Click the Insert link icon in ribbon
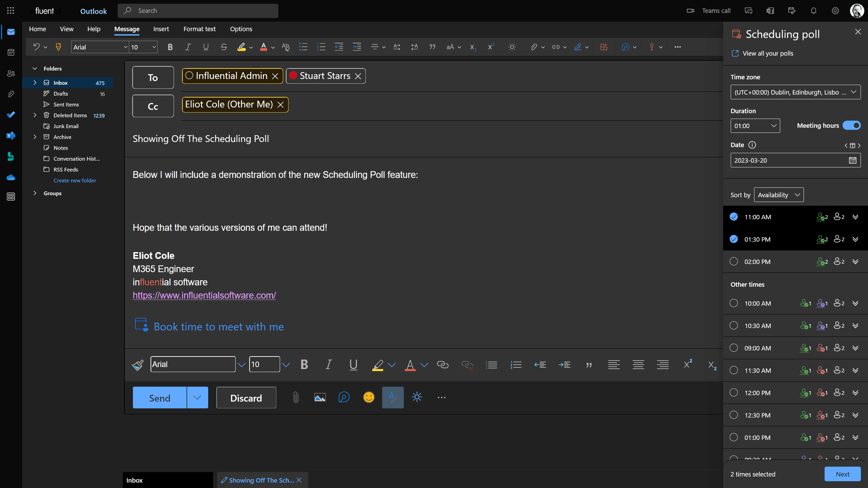The image size is (868, 488). 556,47
